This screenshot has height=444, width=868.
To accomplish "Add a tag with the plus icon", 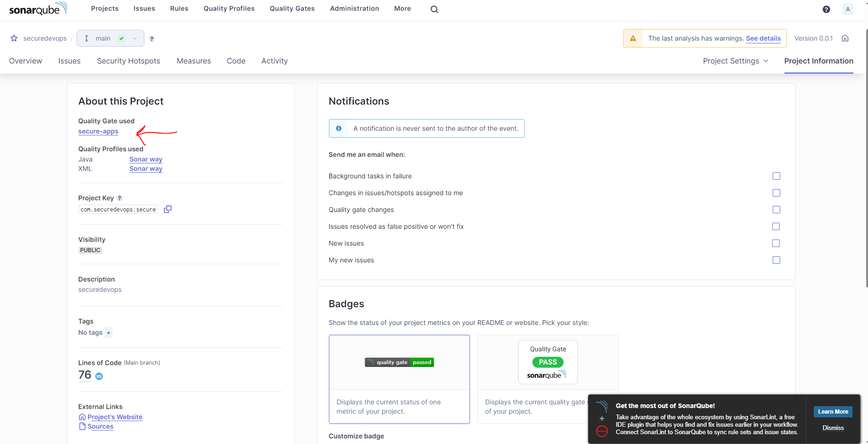I will [x=108, y=332].
